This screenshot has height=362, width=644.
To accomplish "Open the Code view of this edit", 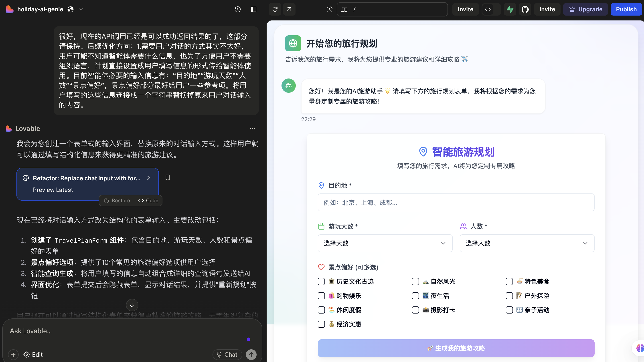I will tap(148, 201).
